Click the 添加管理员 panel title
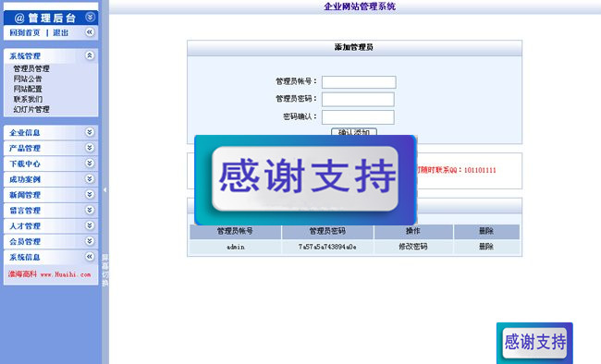This screenshot has width=601, height=364. 354,47
